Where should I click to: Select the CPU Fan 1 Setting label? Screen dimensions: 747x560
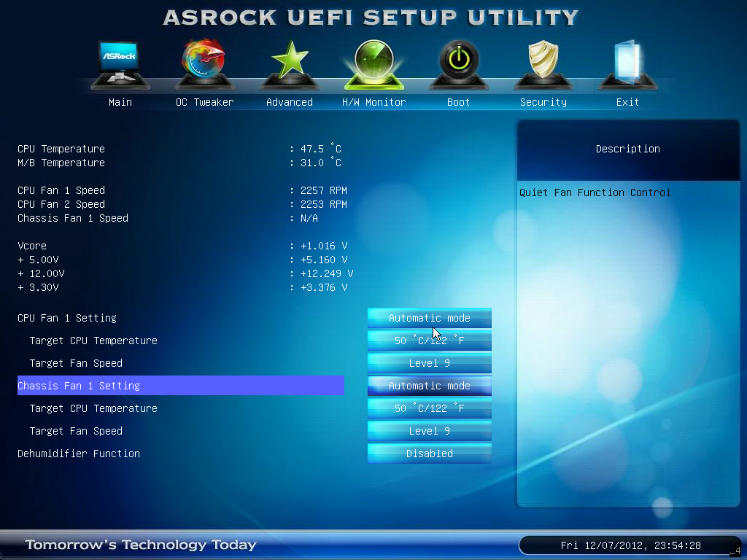(67, 318)
